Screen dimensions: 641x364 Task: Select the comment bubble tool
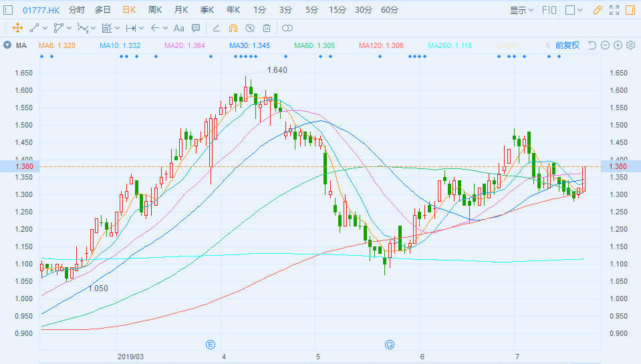tap(196, 28)
